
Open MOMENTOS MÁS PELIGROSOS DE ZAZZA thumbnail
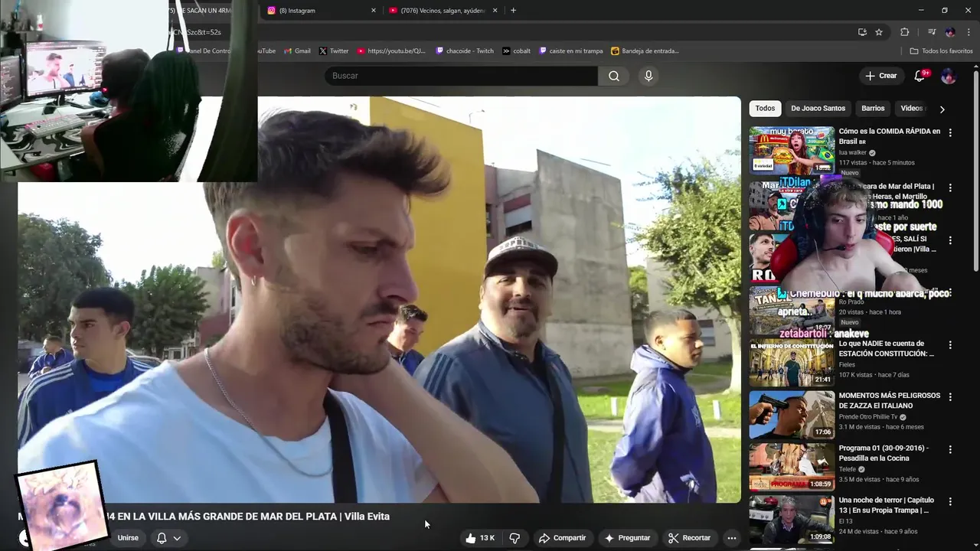tap(792, 415)
